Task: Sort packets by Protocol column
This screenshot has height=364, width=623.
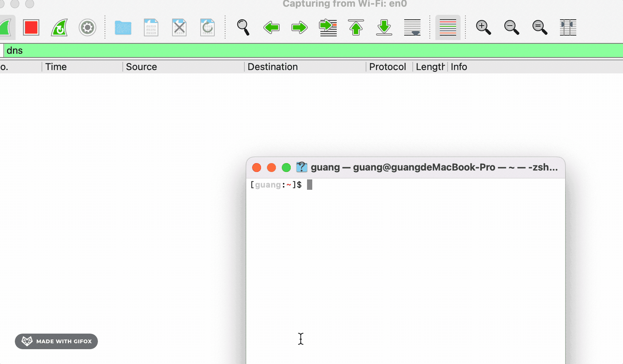Action: (389, 67)
